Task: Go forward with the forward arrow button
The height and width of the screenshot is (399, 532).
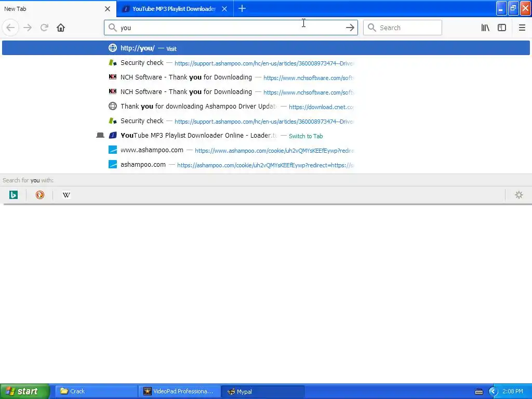Action: pos(28,28)
